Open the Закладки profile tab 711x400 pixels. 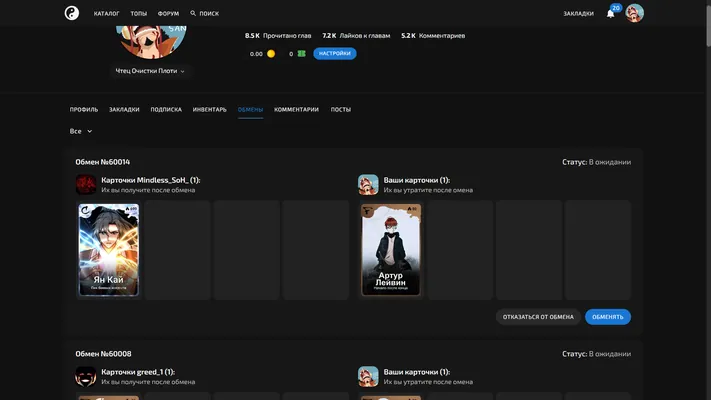[124, 109]
